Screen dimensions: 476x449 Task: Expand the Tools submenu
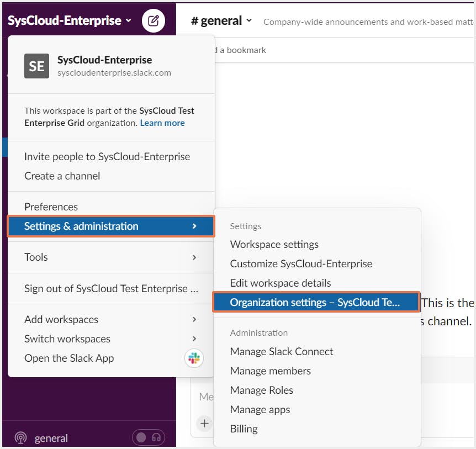(110, 257)
